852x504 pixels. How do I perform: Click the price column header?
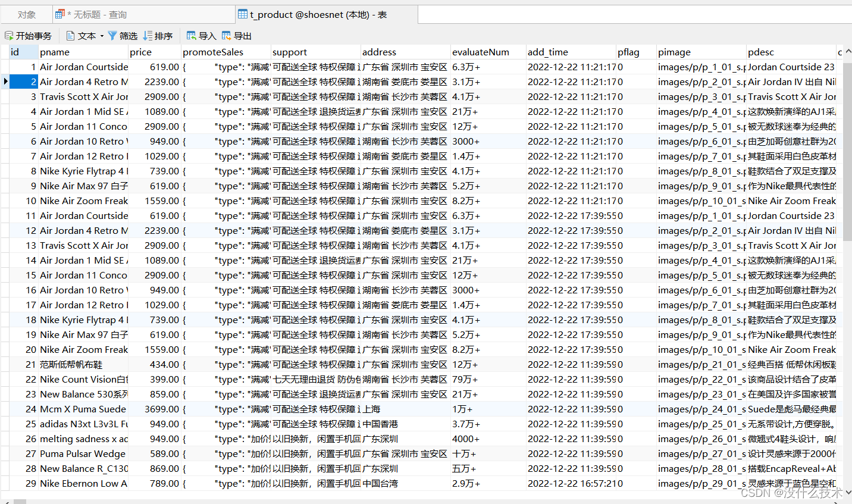(155, 52)
